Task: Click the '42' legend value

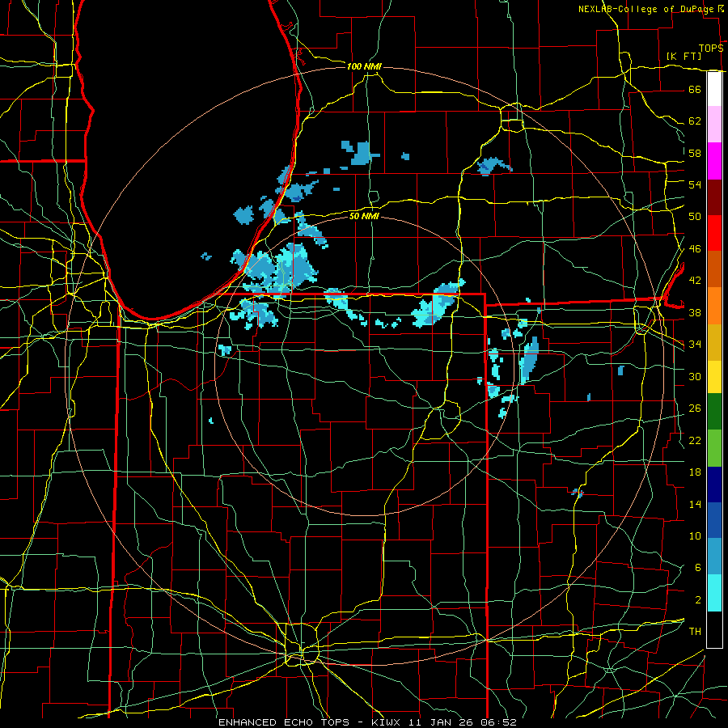Action: tap(695, 281)
